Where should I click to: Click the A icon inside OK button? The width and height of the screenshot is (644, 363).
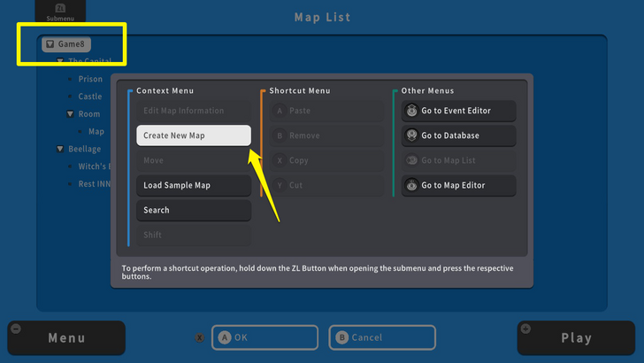[225, 337]
